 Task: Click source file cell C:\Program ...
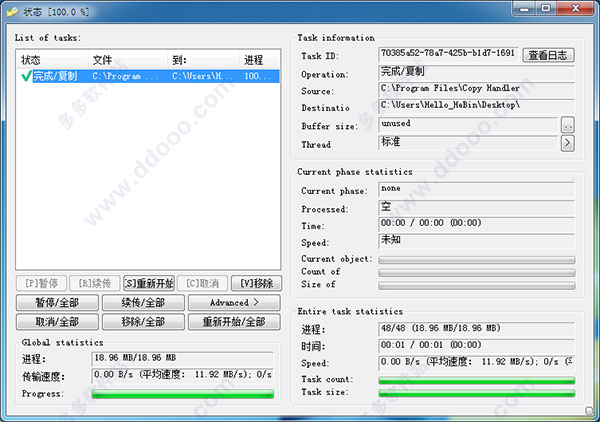click(x=125, y=76)
